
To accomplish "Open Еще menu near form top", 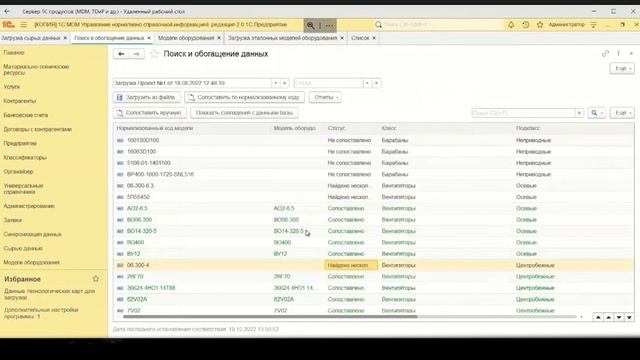I will tap(622, 69).
